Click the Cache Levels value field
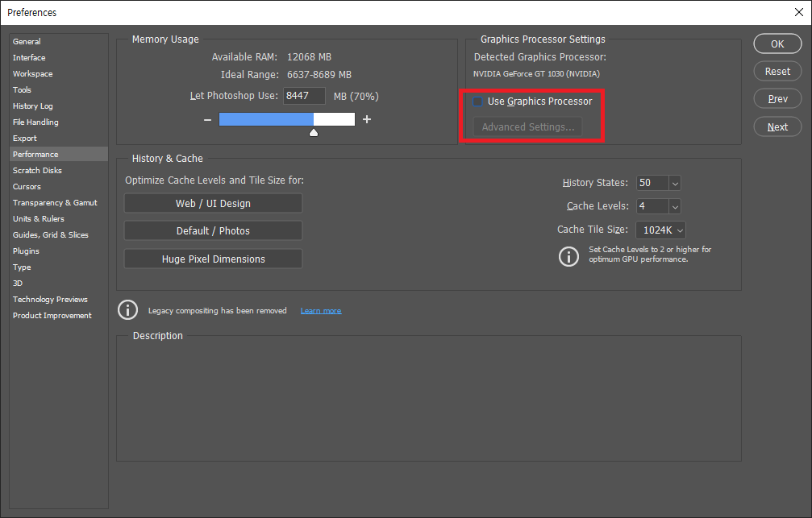This screenshot has width=812, height=518. pyautogui.click(x=652, y=206)
